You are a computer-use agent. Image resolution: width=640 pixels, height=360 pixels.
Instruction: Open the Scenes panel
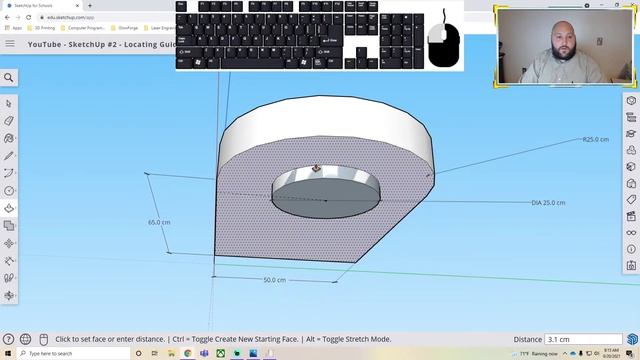631,216
